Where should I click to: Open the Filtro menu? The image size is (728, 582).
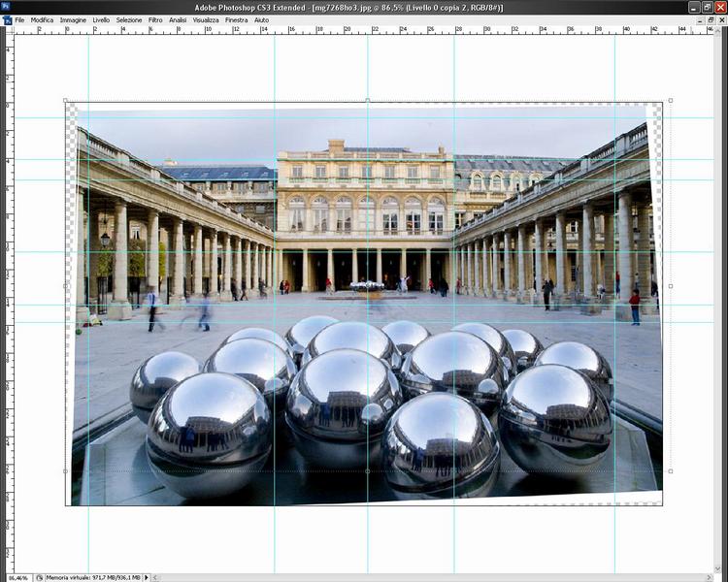click(155, 19)
